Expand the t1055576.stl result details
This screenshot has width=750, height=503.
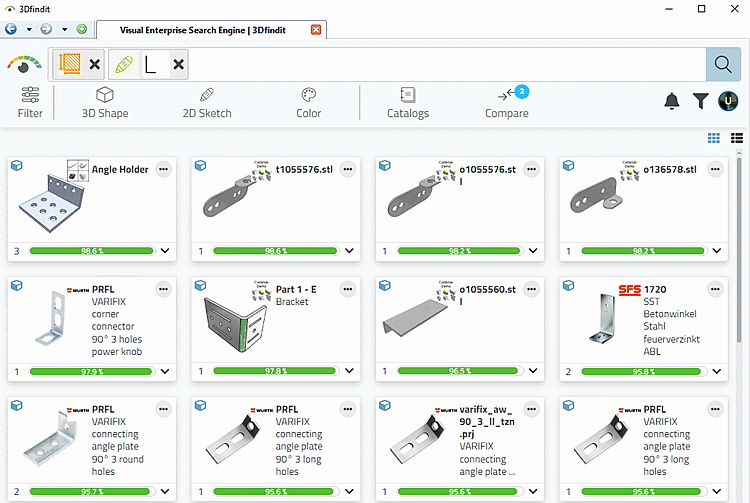coord(349,251)
